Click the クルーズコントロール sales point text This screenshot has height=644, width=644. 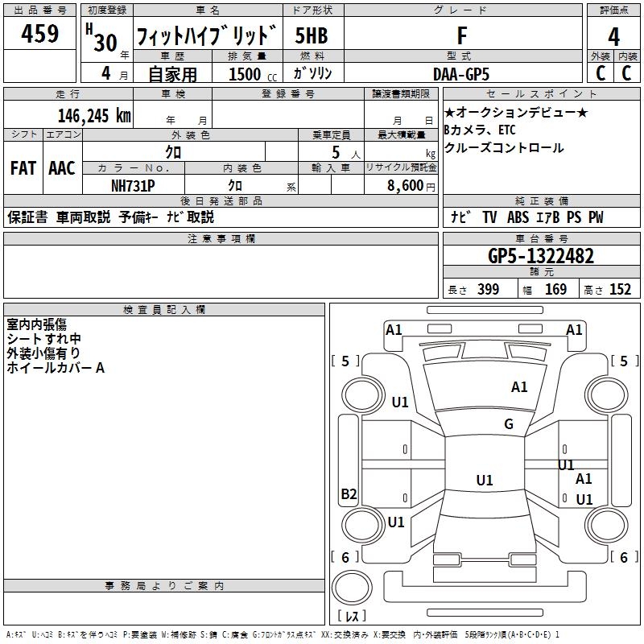tap(504, 148)
